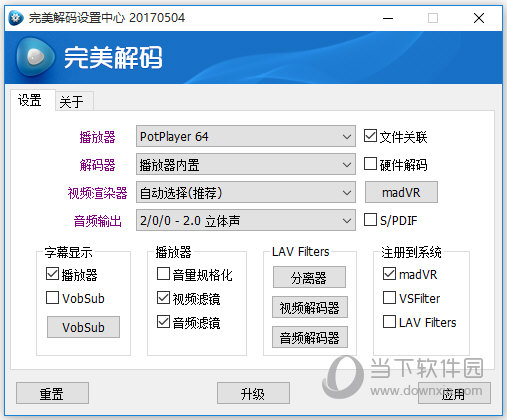The height and width of the screenshot is (420, 507).
Task: Expand the 音频输出 2.0 立体声 dropdown
Action: click(246, 220)
